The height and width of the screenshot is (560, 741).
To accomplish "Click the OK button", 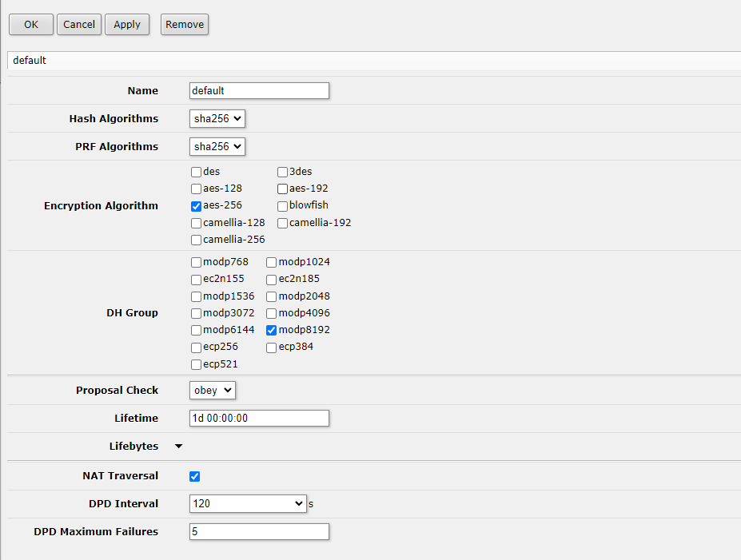I will click(31, 24).
